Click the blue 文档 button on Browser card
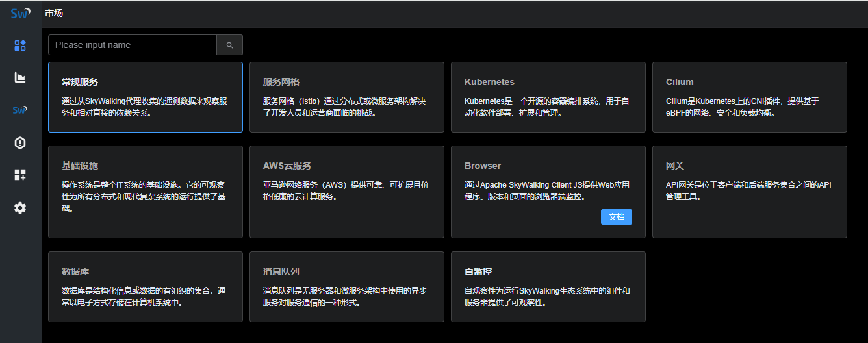 (x=616, y=217)
